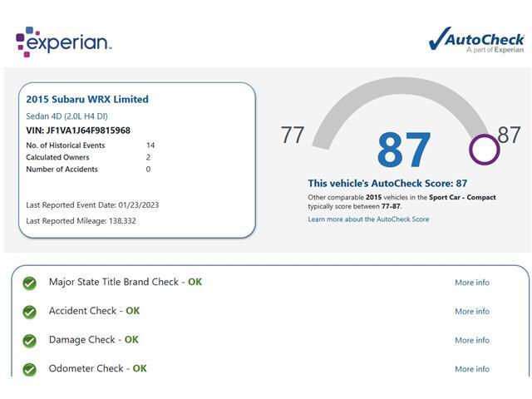The image size is (532, 399).
Task: Click the 'Sport Car - Compact' category text
Action: coord(462,197)
